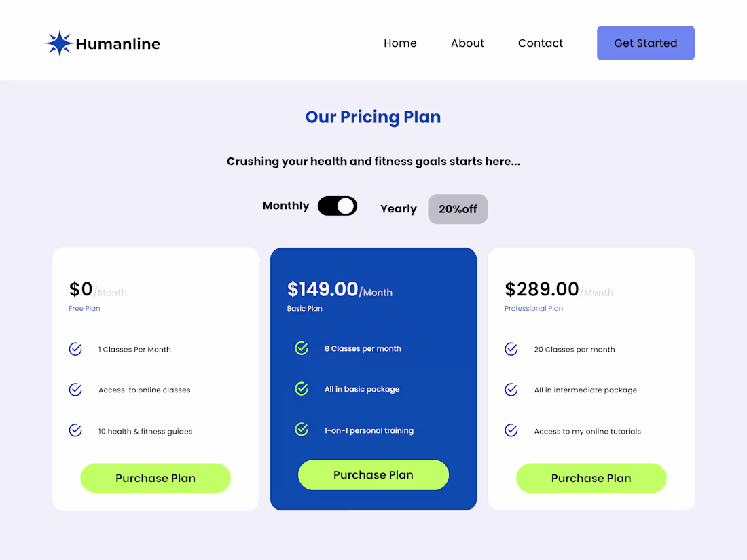This screenshot has width=747, height=560.
Task: Purchase the $289.00 Professional Plan
Action: (x=591, y=478)
